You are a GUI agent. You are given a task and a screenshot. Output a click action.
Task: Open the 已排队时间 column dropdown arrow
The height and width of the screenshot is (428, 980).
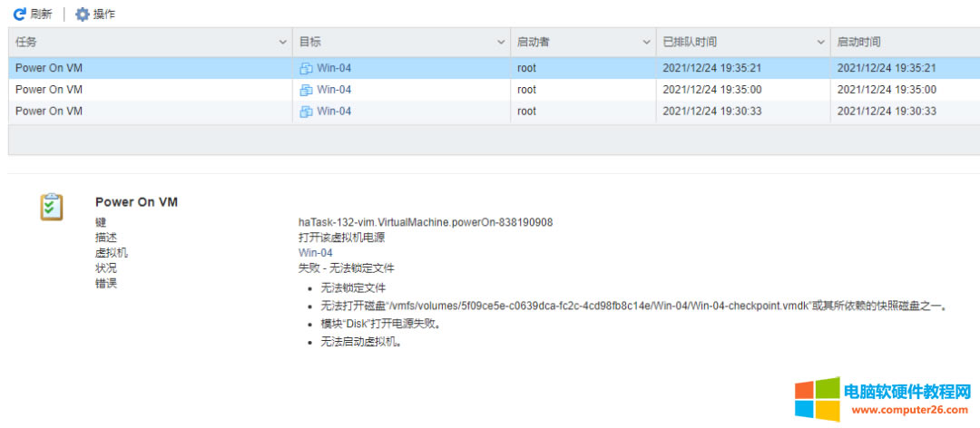click(x=820, y=43)
